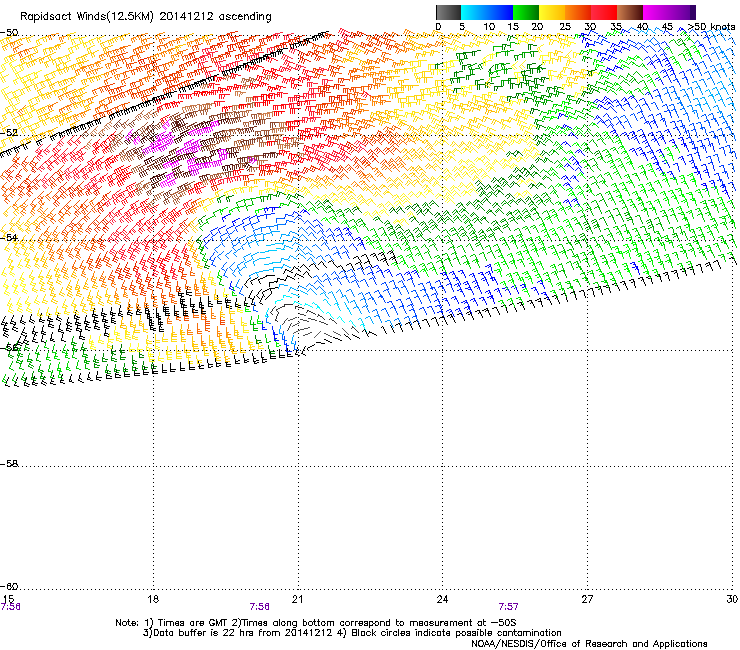Viewport: 740px width, 650px height.
Task: Click the purple time label below longitude 15
Action: pyautogui.click(x=10, y=607)
